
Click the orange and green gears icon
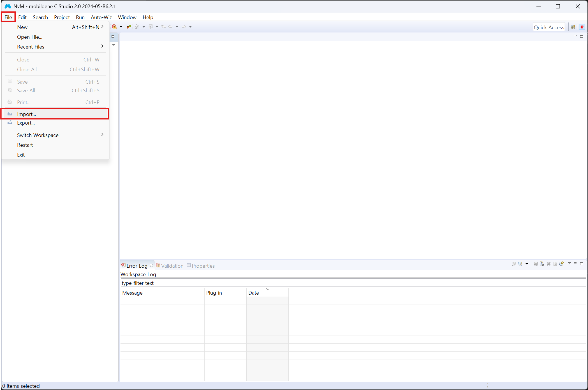[x=129, y=27]
